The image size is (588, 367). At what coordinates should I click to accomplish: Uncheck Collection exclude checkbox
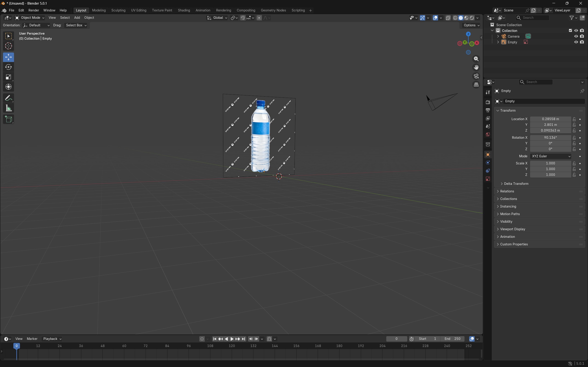[x=570, y=31]
